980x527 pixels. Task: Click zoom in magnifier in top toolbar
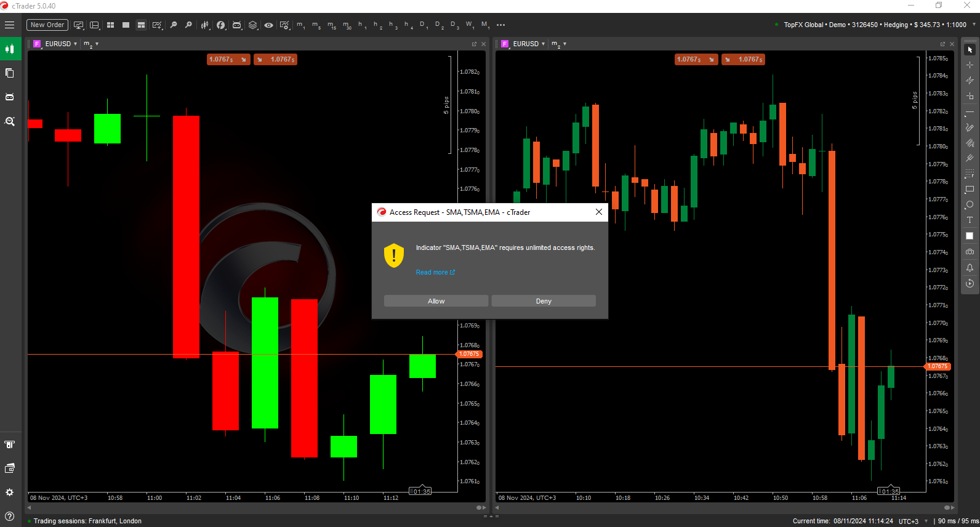coord(189,25)
